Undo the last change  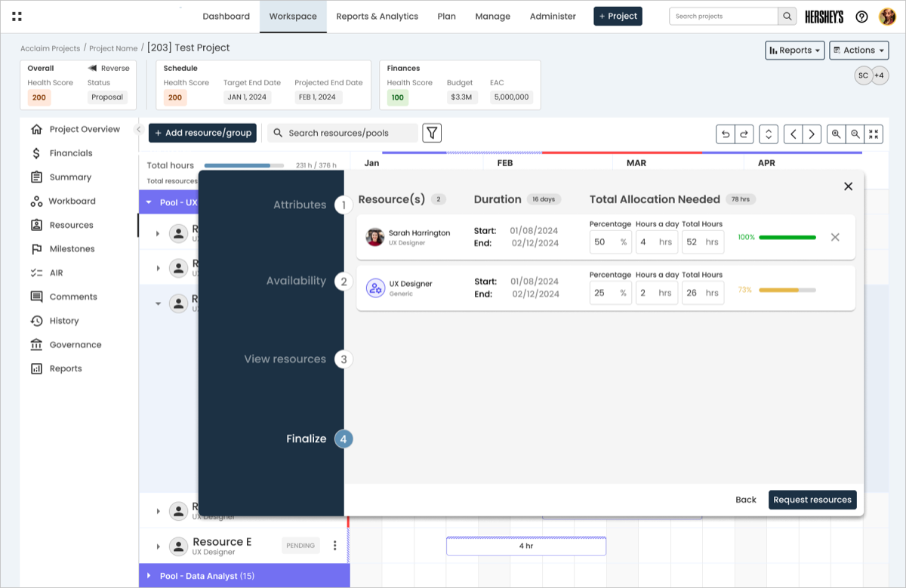click(x=726, y=134)
